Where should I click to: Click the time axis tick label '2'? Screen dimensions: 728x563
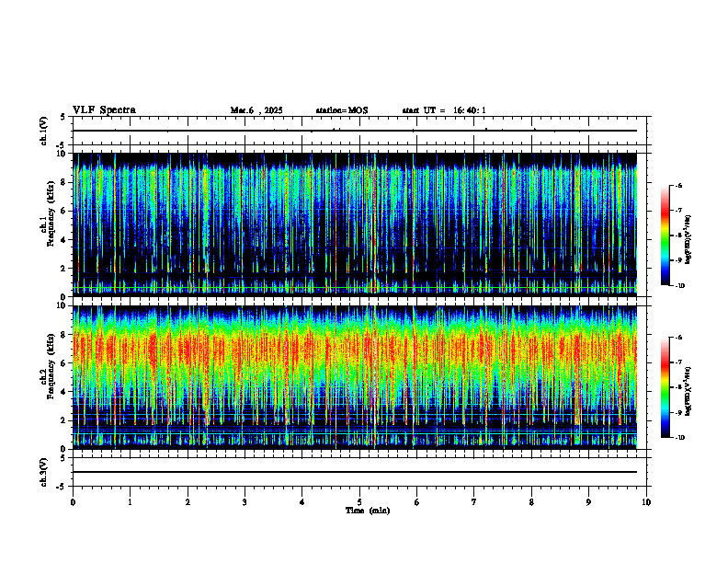[188, 502]
